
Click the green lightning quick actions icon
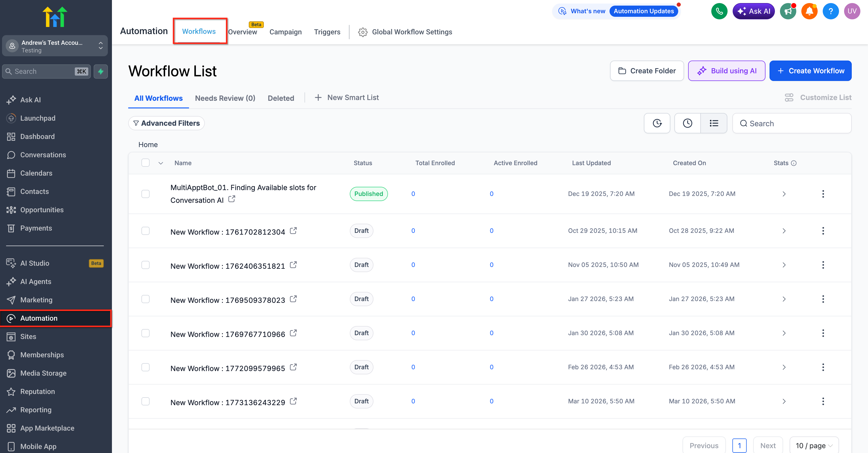[x=100, y=72]
